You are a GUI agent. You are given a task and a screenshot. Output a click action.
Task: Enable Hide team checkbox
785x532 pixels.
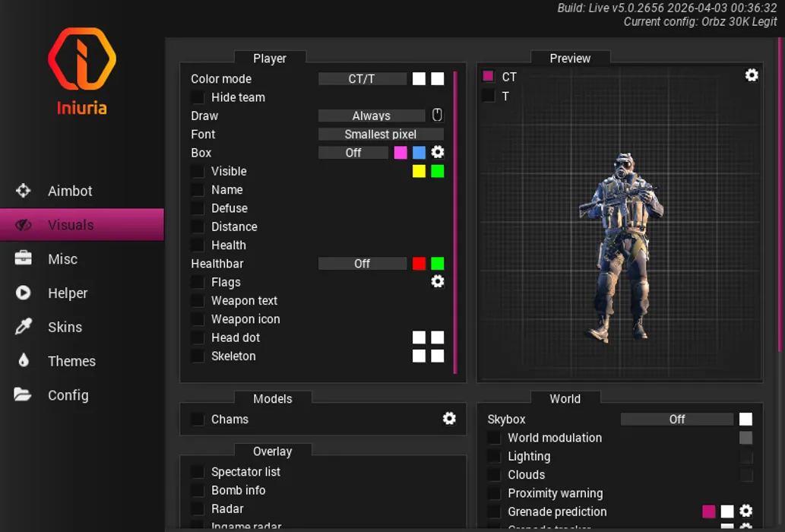(x=198, y=97)
